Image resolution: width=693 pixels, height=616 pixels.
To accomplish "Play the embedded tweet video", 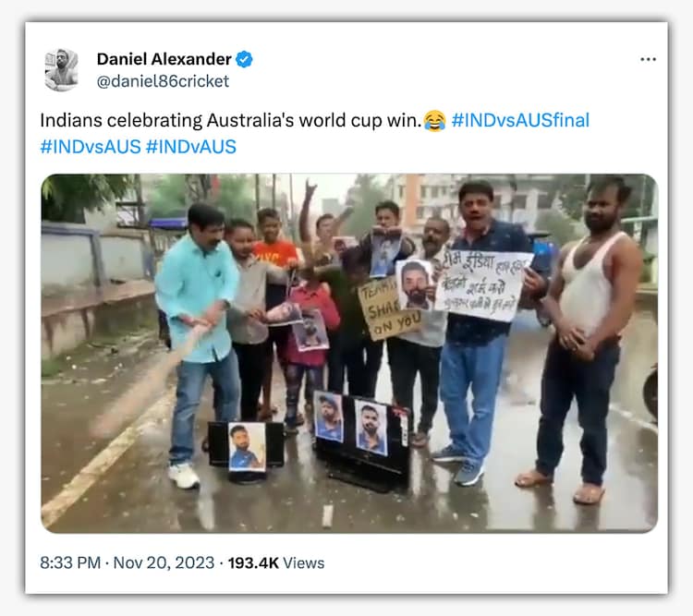I will [x=349, y=353].
